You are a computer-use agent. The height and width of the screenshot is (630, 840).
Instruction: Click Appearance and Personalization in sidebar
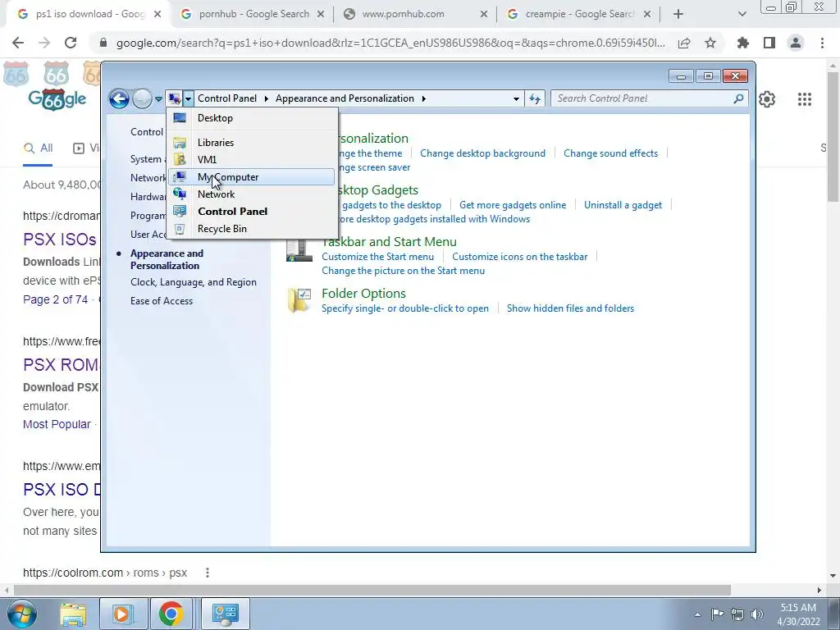(x=167, y=259)
